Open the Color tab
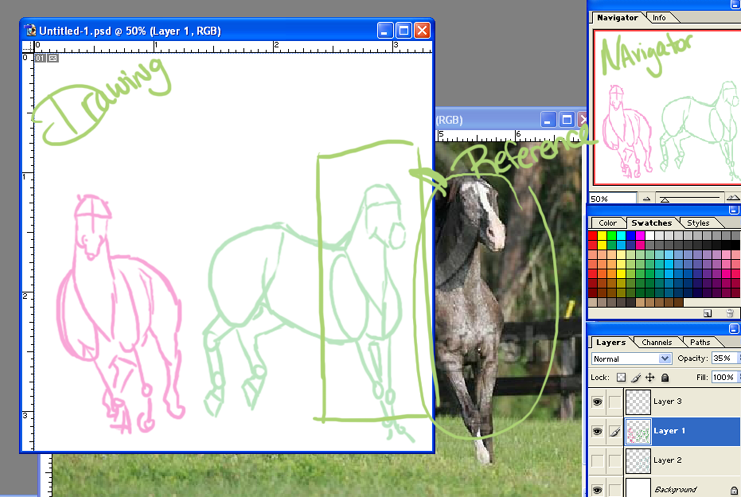Image resolution: width=741 pixels, height=497 pixels. pyautogui.click(x=607, y=223)
